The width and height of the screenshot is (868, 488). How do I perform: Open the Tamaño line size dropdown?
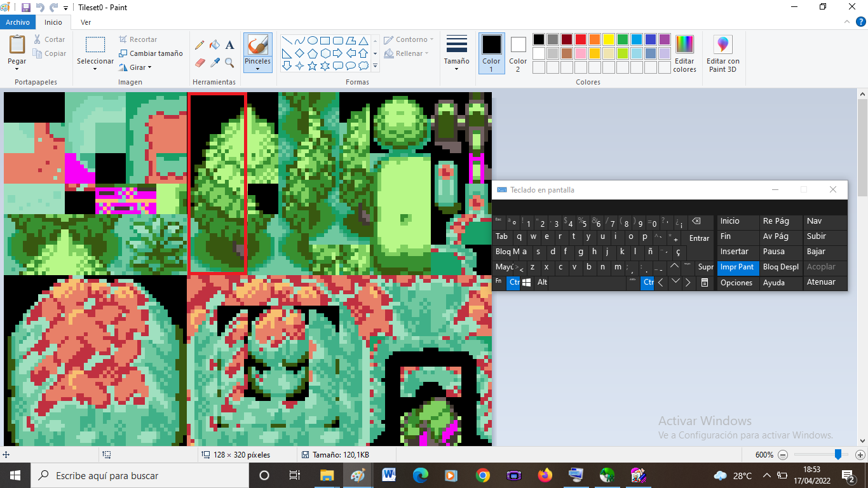pos(456,53)
